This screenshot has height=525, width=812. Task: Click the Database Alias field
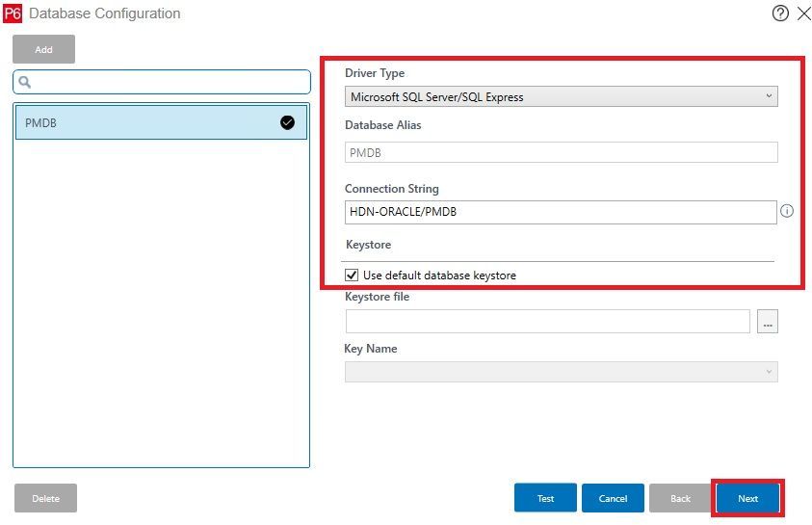[561, 152]
